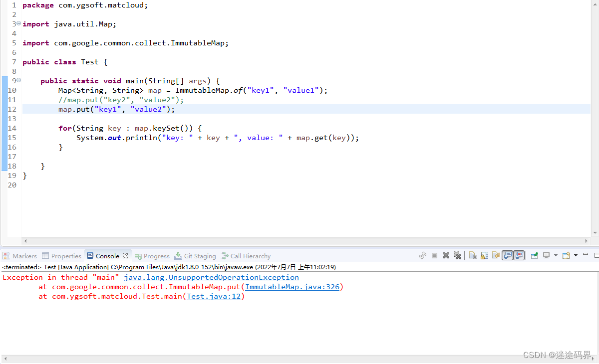Click the ImmutableMap import statement
Image resolution: width=599 pixels, height=364 pixels.
[x=125, y=43]
